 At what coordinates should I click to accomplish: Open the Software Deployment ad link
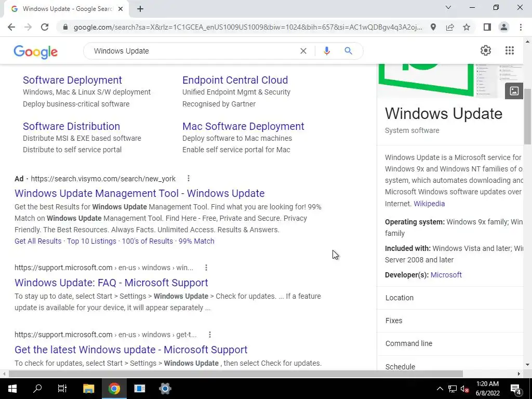(72, 80)
